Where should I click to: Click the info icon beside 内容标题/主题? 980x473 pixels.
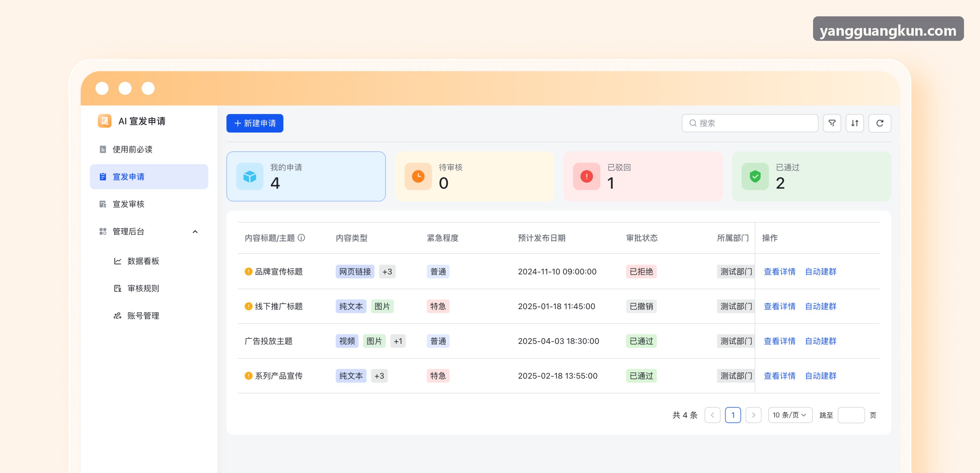coord(301,238)
